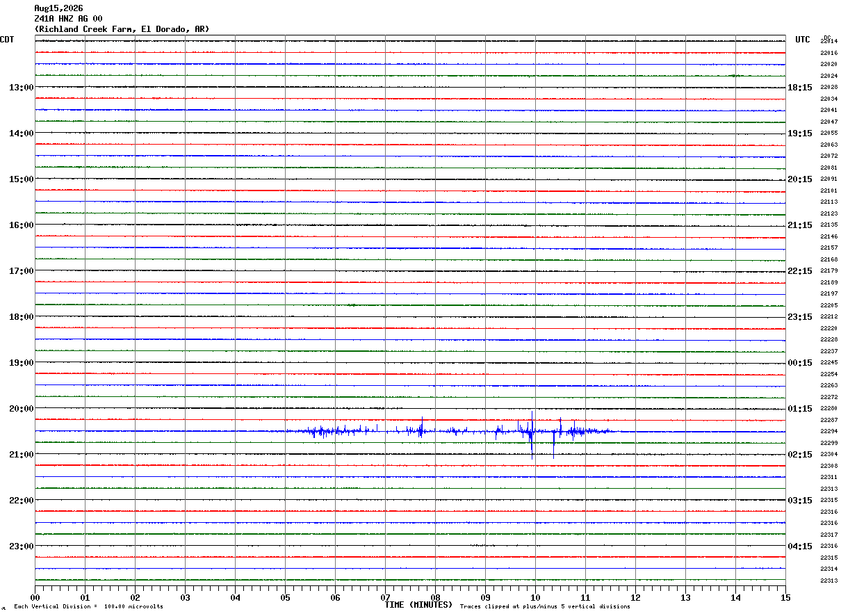Click the 01:15 UTC time label

point(800,409)
